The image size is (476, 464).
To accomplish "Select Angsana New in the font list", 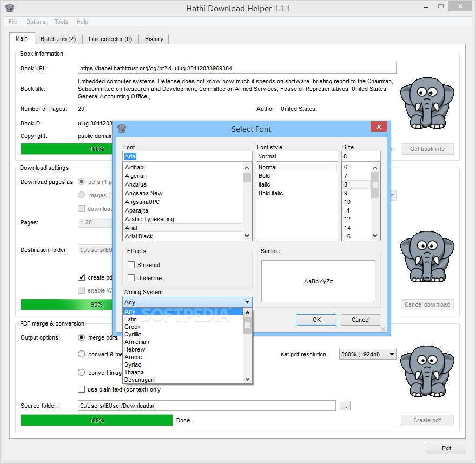I will click(x=183, y=193).
